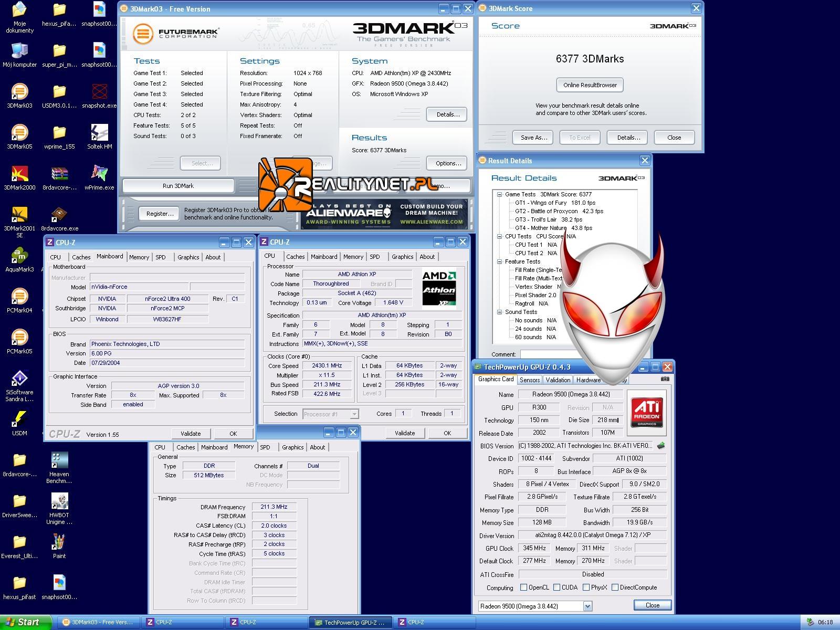The image size is (840, 630).
Task: Click system tray clock 06:18
Action: click(825, 622)
